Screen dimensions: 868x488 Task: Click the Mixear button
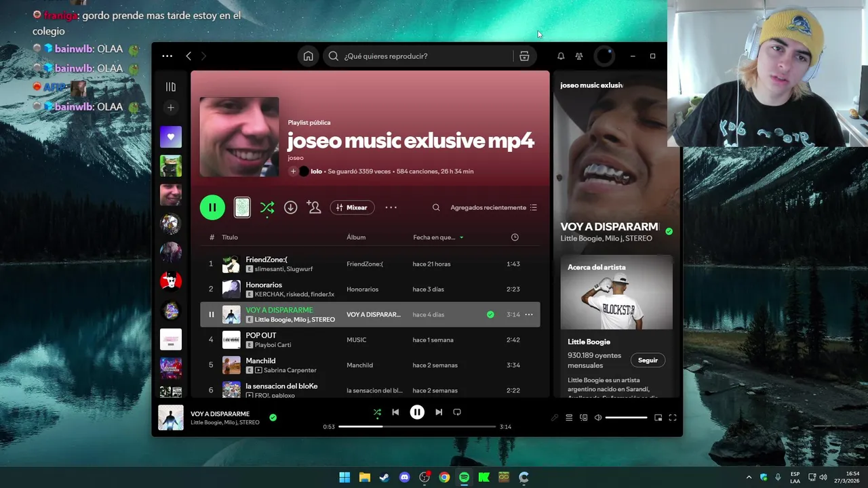click(352, 207)
